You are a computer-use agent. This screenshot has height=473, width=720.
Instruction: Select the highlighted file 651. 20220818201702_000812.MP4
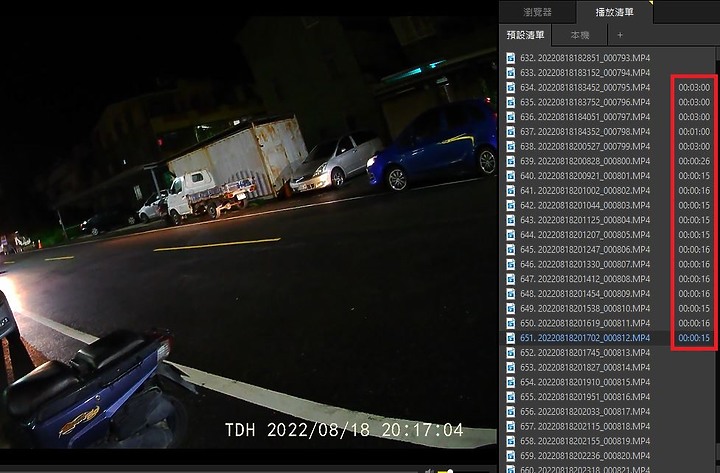[x=585, y=338]
